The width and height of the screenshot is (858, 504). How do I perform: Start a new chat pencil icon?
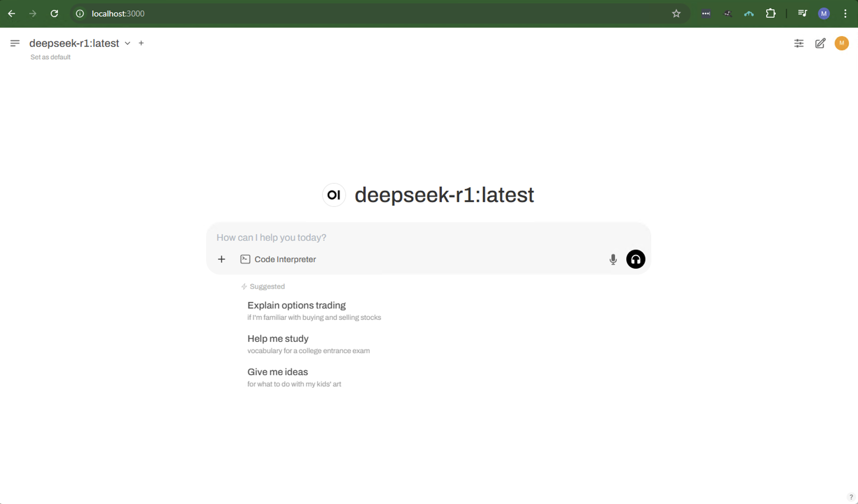[820, 43]
